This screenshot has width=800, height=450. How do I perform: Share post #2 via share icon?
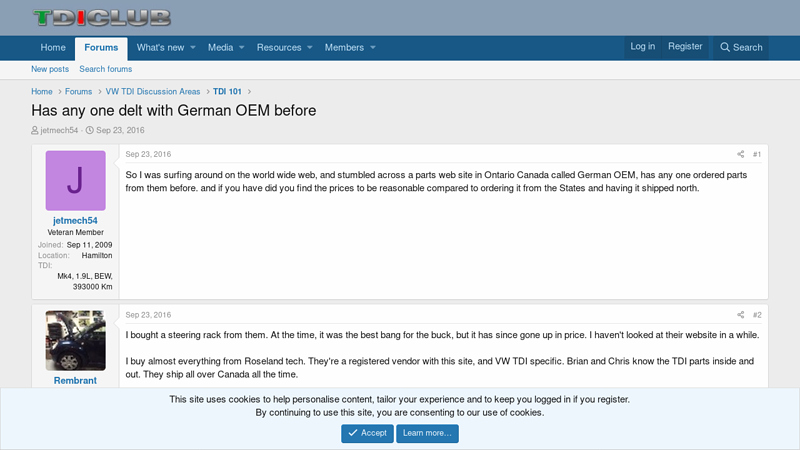click(x=741, y=315)
